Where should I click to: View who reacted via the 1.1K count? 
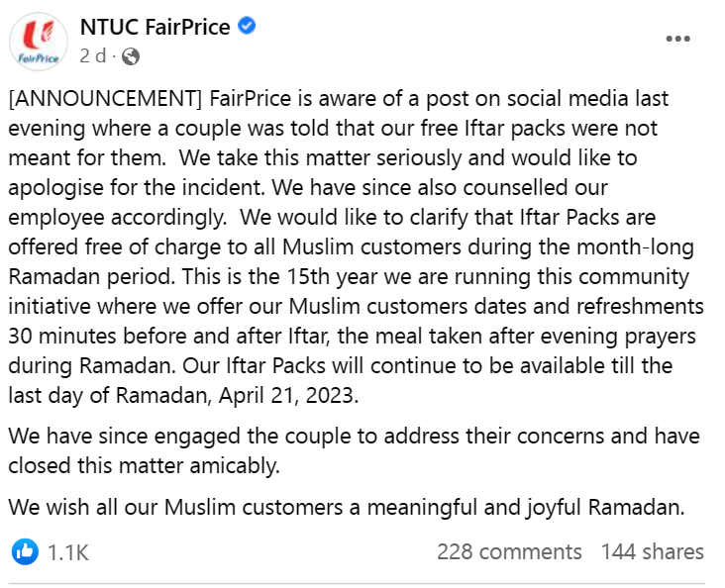68,552
